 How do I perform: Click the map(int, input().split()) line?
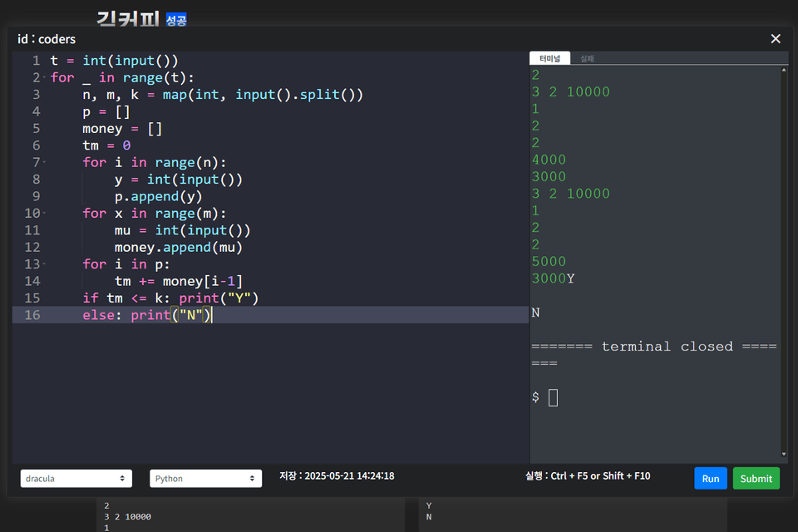click(x=223, y=95)
